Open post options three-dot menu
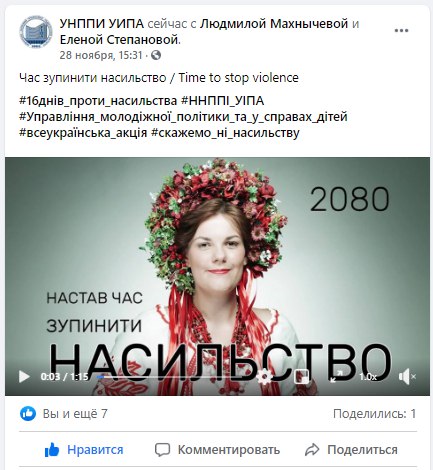 pyautogui.click(x=401, y=31)
